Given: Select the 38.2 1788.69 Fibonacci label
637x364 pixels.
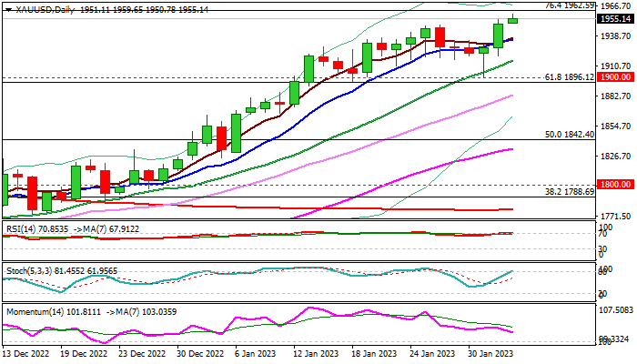Looking at the screenshot, I should click(x=569, y=191).
